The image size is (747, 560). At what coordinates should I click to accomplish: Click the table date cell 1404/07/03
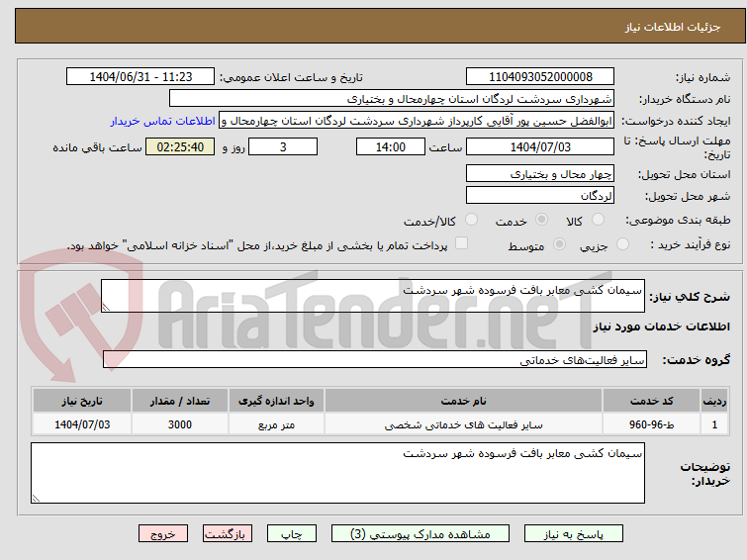[x=82, y=424]
